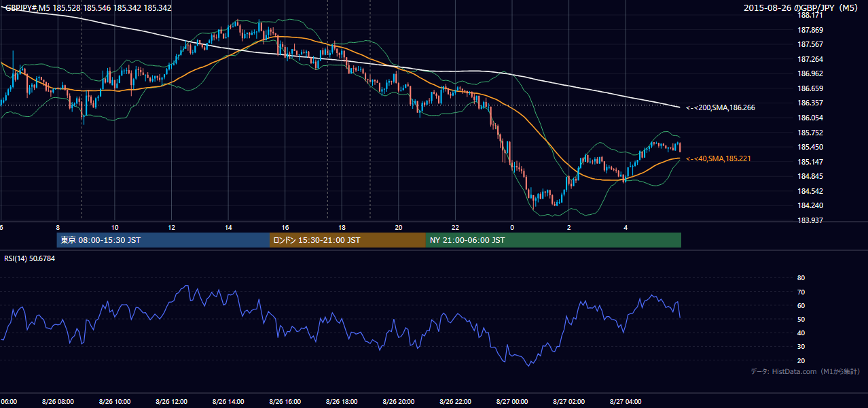The width and height of the screenshot is (868, 408).
Task: Click the 186.659 price axis label
Action: [x=810, y=88]
